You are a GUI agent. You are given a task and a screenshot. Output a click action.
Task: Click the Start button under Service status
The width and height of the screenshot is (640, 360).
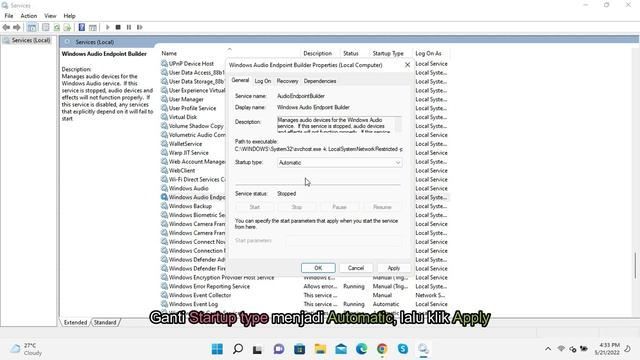(255, 207)
